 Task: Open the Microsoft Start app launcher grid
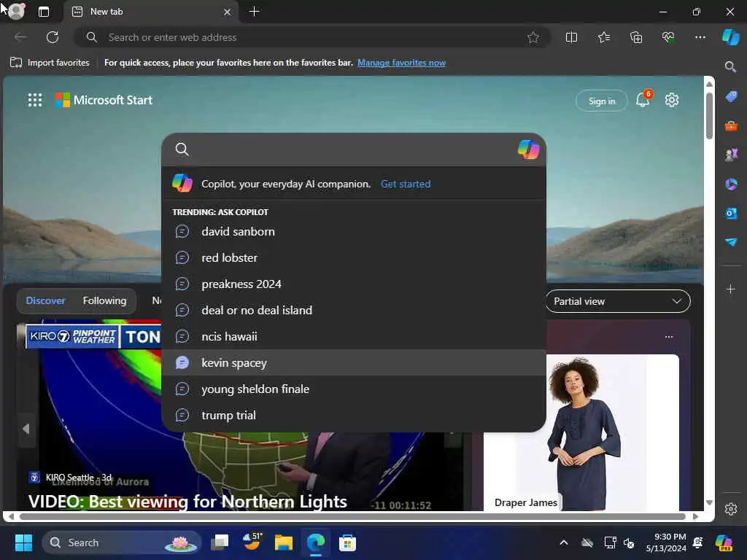point(35,100)
